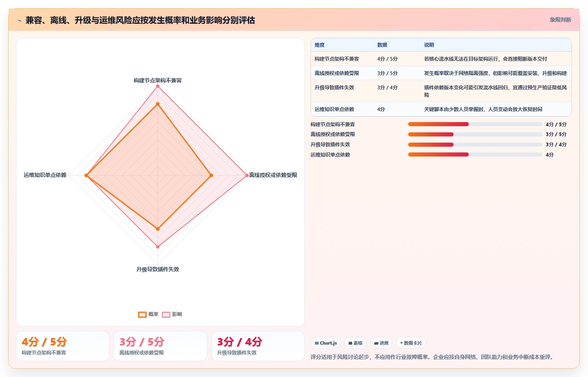Screen dimensions: 588x377
Task: Click the 数据 column header
Action: tap(382, 45)
